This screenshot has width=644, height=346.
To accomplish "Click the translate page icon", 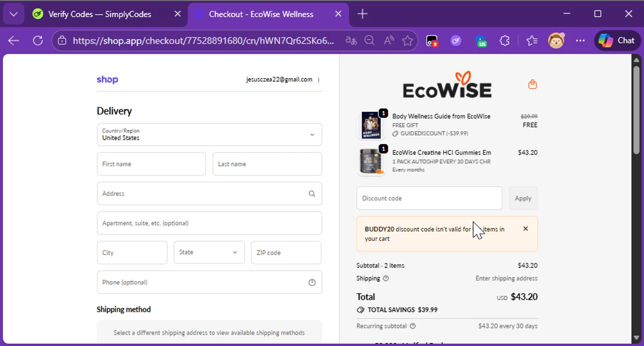I will (x=351, y=41).
